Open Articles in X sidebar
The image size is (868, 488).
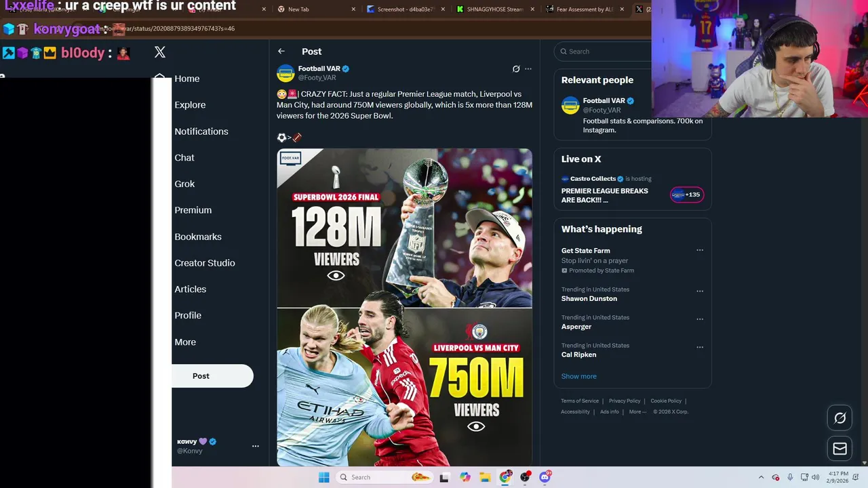[x=191, y=289]
